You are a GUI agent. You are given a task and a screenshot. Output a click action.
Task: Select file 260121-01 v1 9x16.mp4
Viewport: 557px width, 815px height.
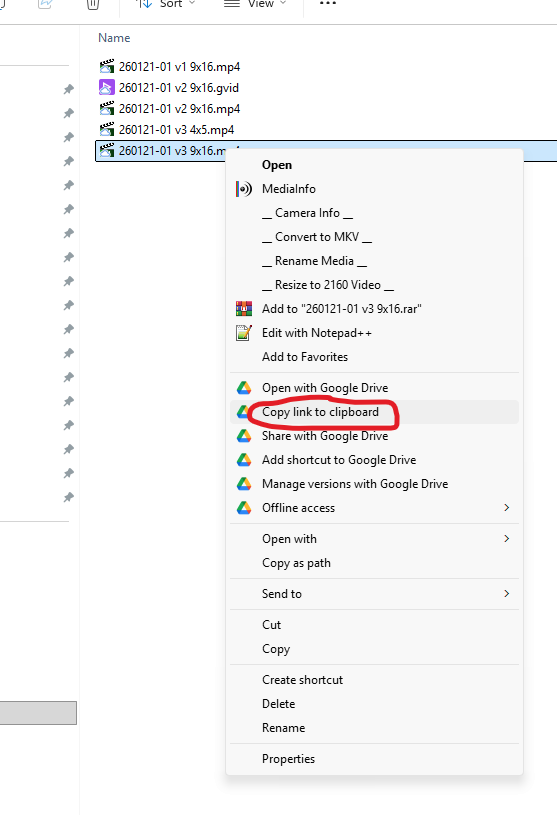(179, 67)
